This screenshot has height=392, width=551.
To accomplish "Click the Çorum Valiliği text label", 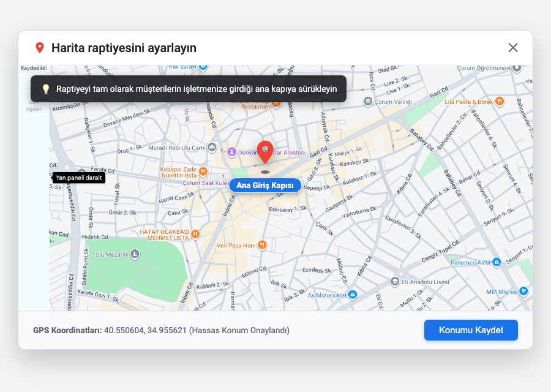I will [x=393, y=102].
